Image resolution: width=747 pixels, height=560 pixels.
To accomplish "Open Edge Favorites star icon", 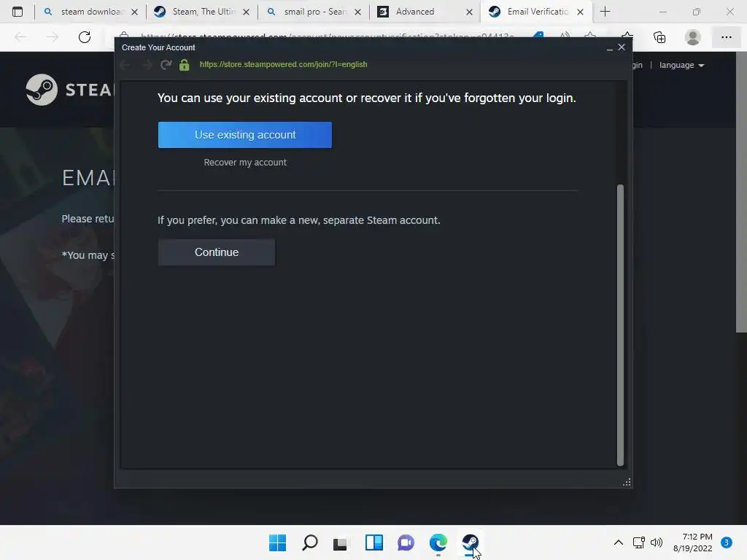I will [x=627, y=37].
